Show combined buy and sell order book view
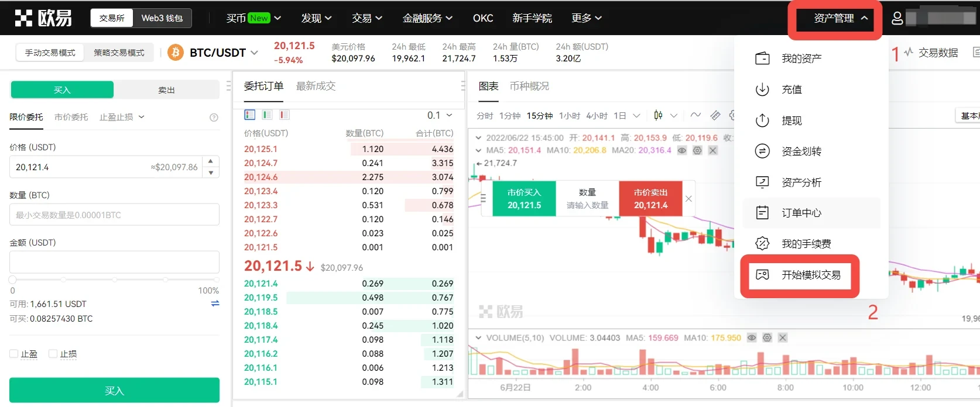The width and height of the screenshot is (980, 407). 250,115
